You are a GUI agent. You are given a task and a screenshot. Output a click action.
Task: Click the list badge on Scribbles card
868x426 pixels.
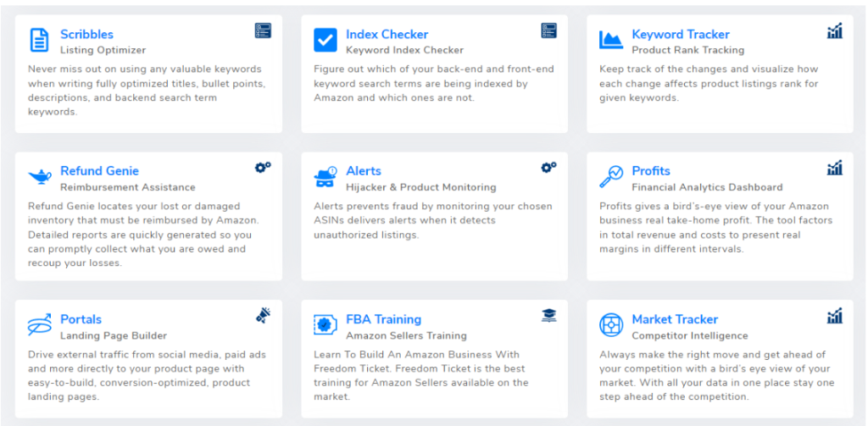(x=263, y=30)
